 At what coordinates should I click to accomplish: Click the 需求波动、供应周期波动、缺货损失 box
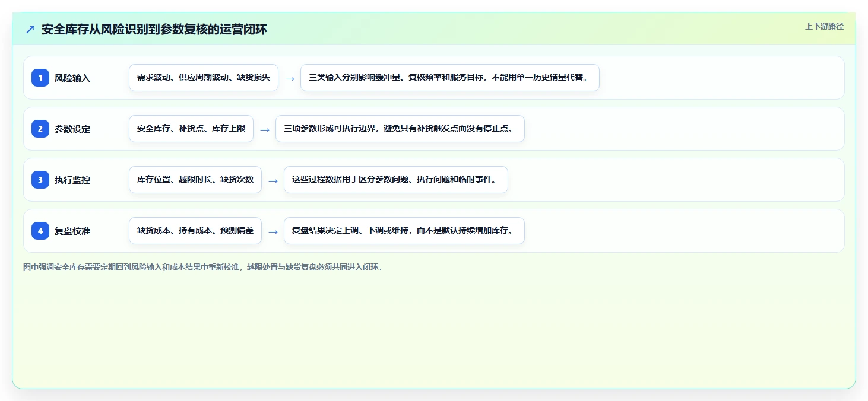point(204,78)
